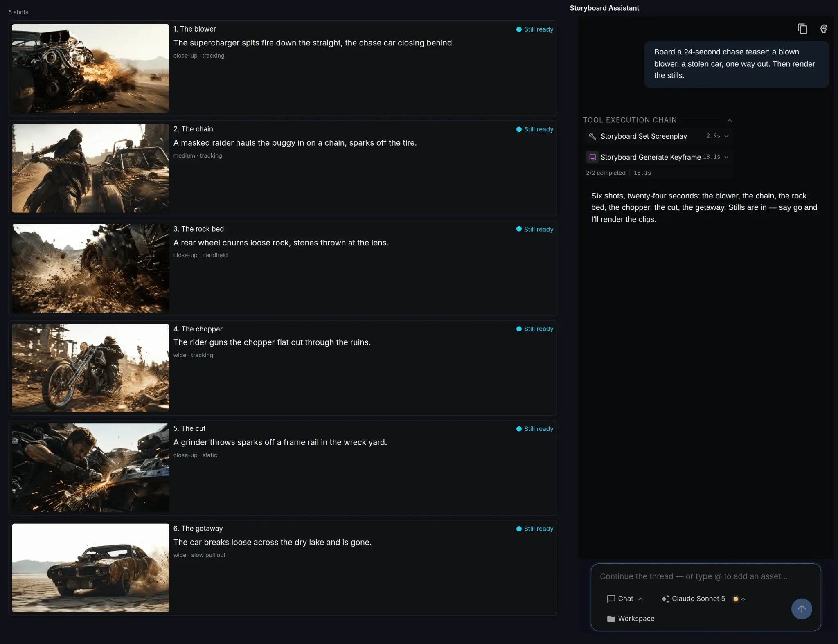Click the Chat speech-bubble icon
The width and height of the screenshot is (838, 644).
pos(611,599)
